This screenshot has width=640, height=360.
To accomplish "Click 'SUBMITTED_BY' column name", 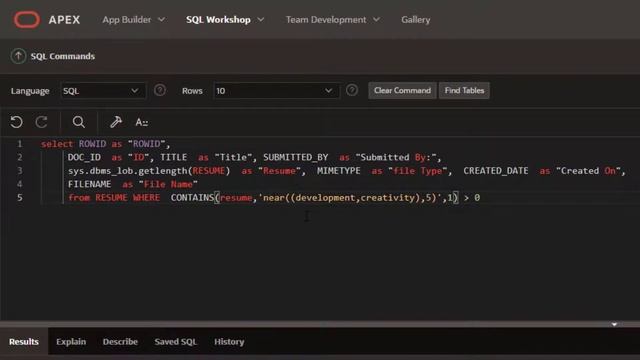I will click(x=296, y=157).
